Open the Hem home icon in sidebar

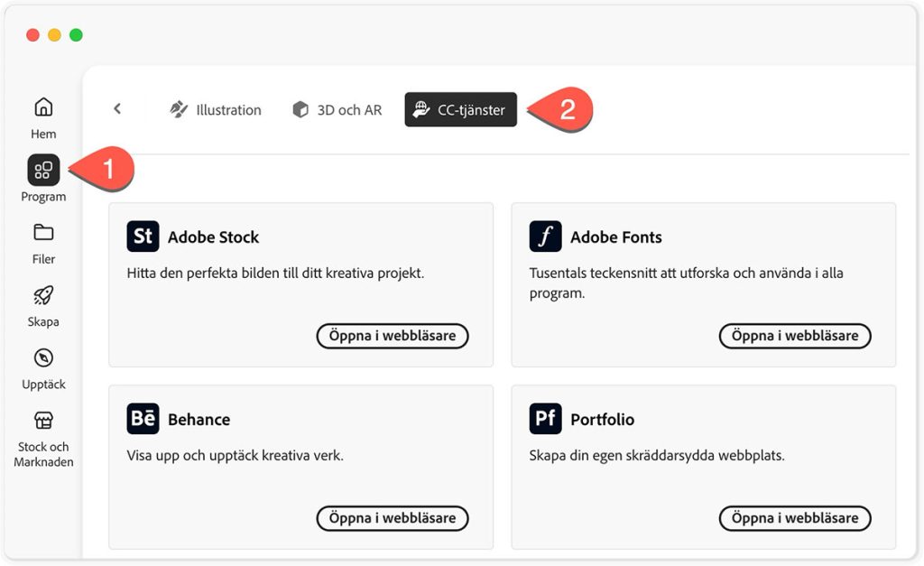[43, 107]
